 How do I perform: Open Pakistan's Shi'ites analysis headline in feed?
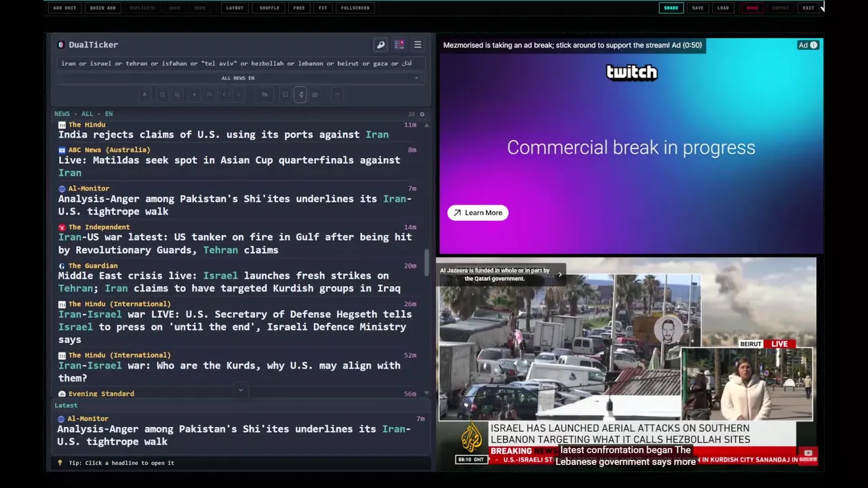point(235,205)
